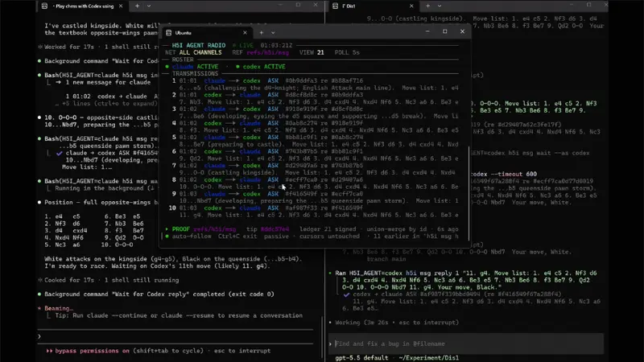
Task: Open the tab dropdown in the right terminal window
Action: click(440, 6)
